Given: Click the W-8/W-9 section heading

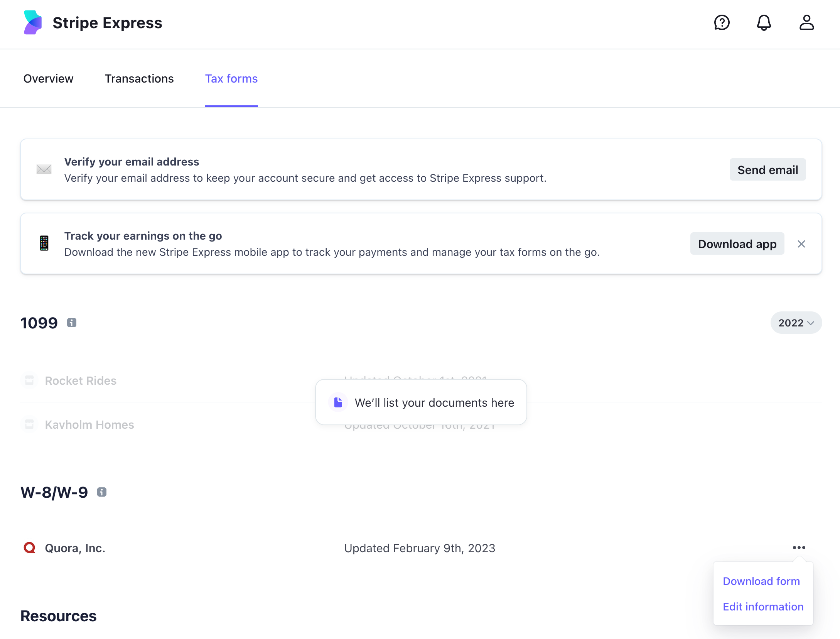Looking at the screenshot, I should pos(54,492).
